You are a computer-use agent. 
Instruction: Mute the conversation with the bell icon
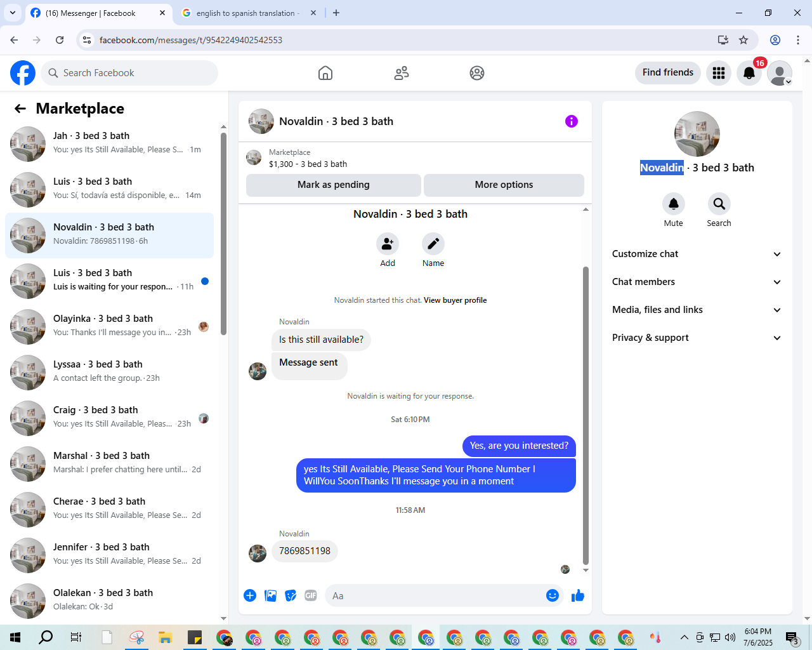[x=674, y=204]
